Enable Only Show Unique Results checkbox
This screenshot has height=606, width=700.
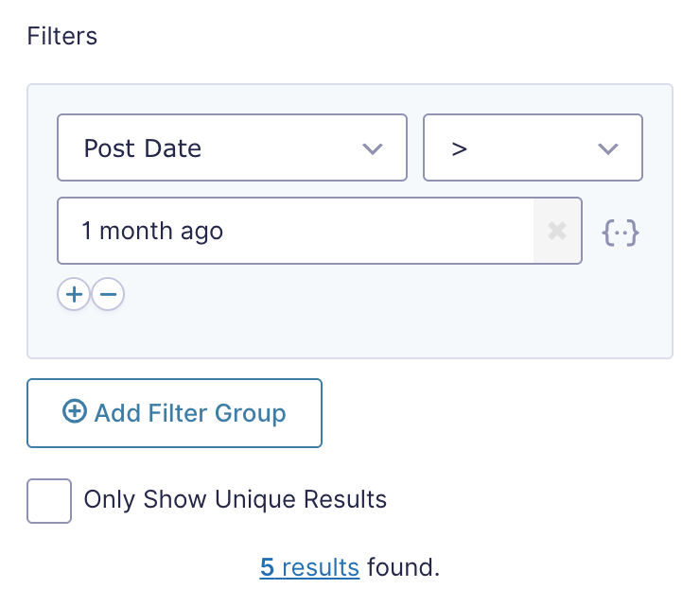(x=49, y=501)
